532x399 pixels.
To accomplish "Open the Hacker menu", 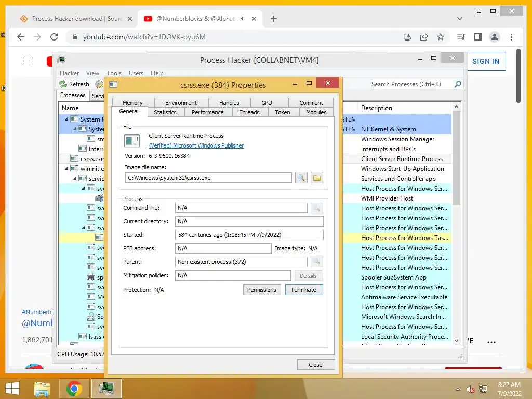I will coord(69,73).
